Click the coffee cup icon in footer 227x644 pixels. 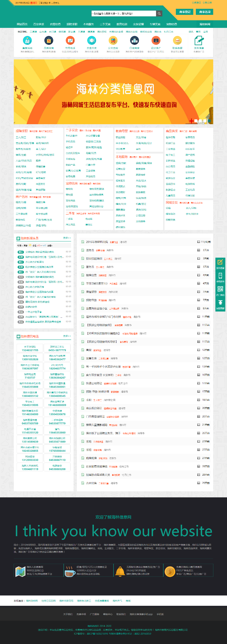[x=70, y=571]
